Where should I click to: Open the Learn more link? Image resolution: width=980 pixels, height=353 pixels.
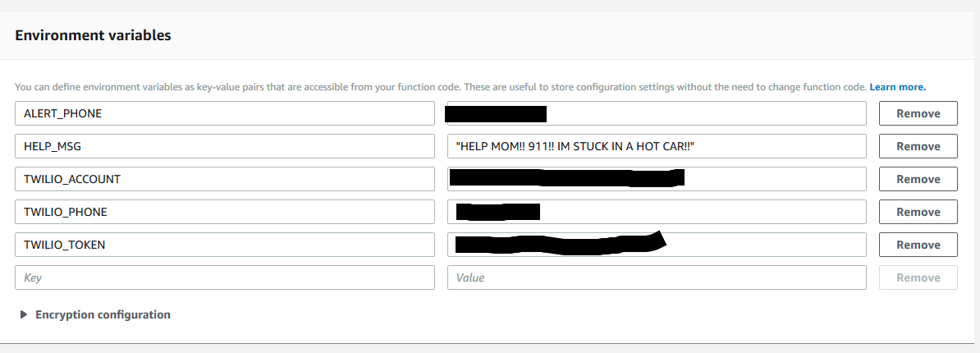(x=897, y=87)
